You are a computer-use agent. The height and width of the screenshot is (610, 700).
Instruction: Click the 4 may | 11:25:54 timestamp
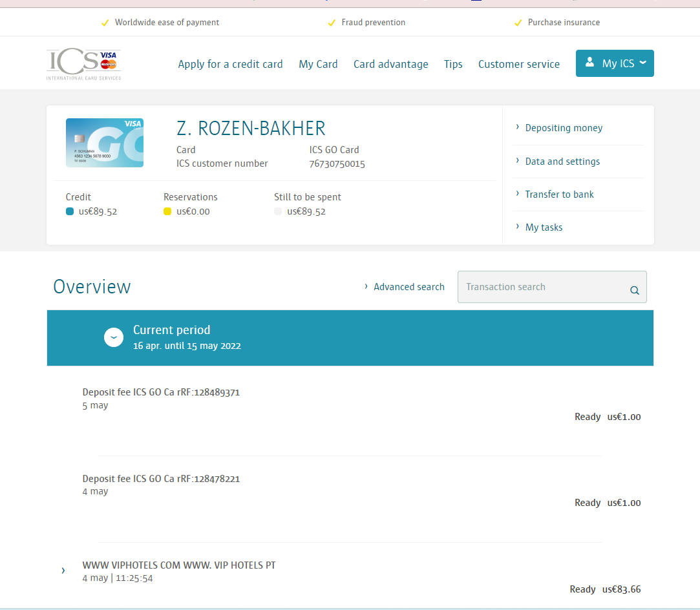coord(118,578)
